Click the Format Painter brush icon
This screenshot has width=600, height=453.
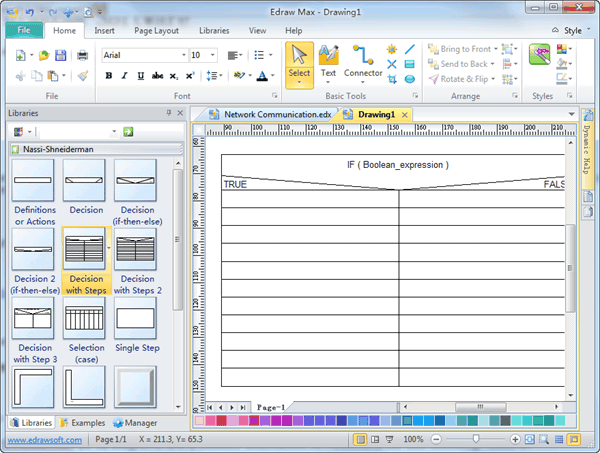tap(82, 76)
